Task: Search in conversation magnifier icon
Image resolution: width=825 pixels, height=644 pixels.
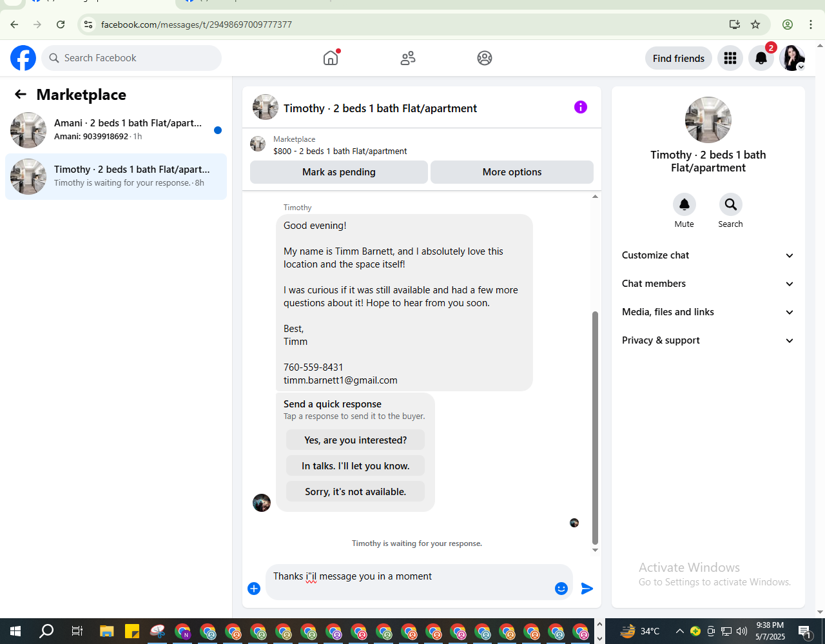Action: [731, 204]
